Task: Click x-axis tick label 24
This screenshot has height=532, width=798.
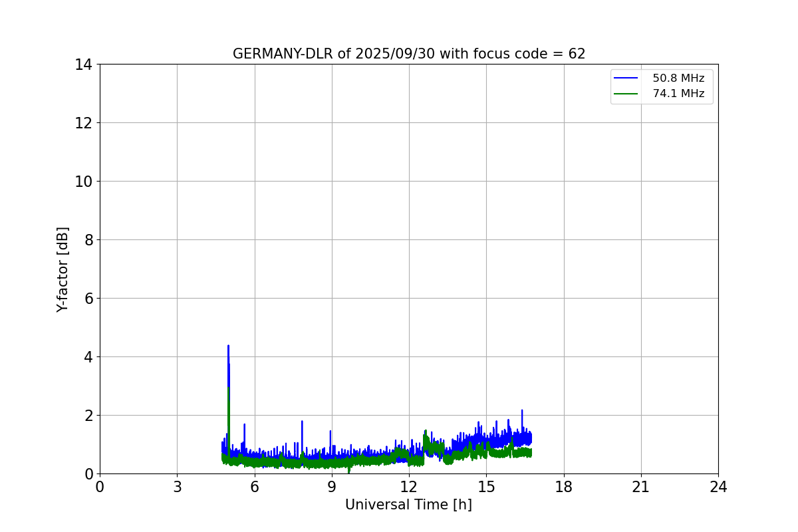Action: 718,487
